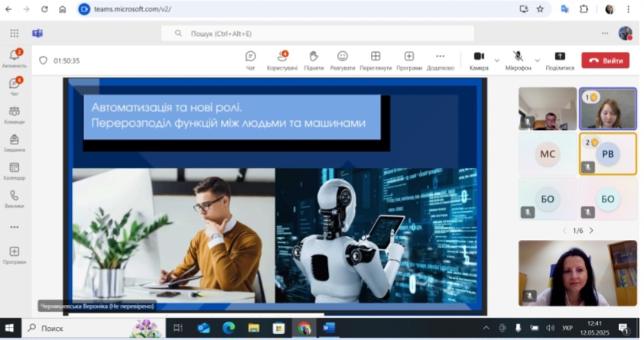
Task: Open the view options (Переглянути) icon
Action: pos(376,57)
